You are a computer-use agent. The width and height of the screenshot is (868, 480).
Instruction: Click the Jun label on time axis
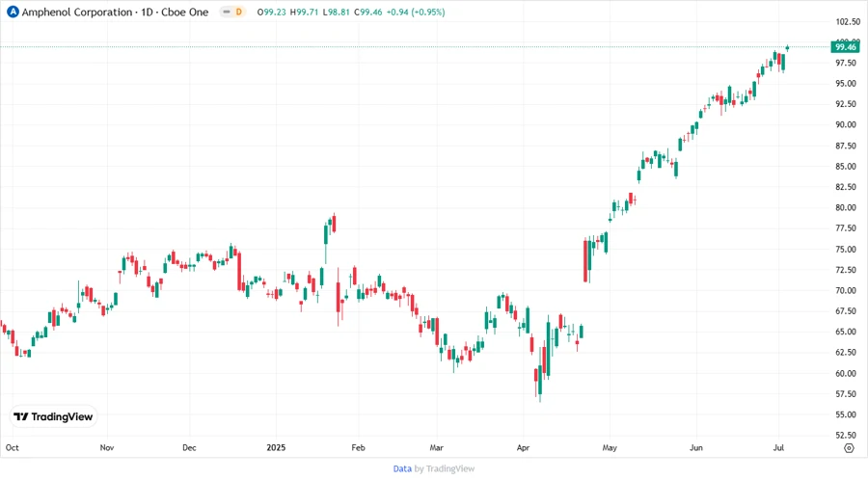(695, 447)
